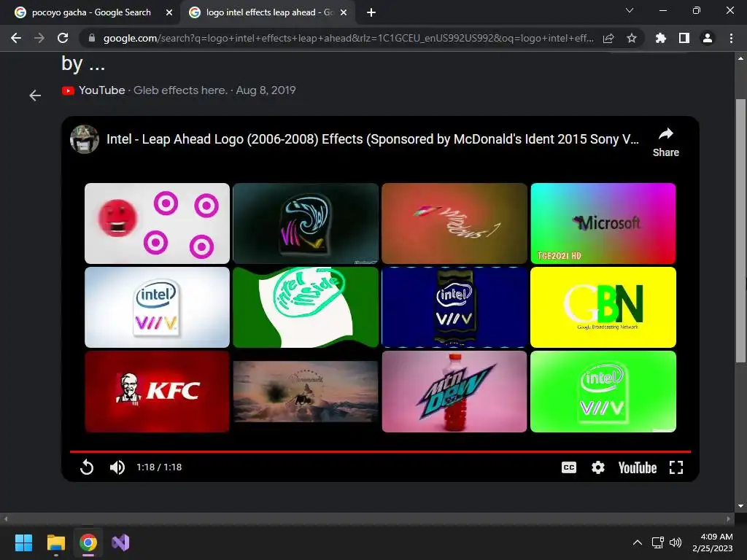Open the volume tray icon
The image size is (747, 560).
tap(676, 542)
